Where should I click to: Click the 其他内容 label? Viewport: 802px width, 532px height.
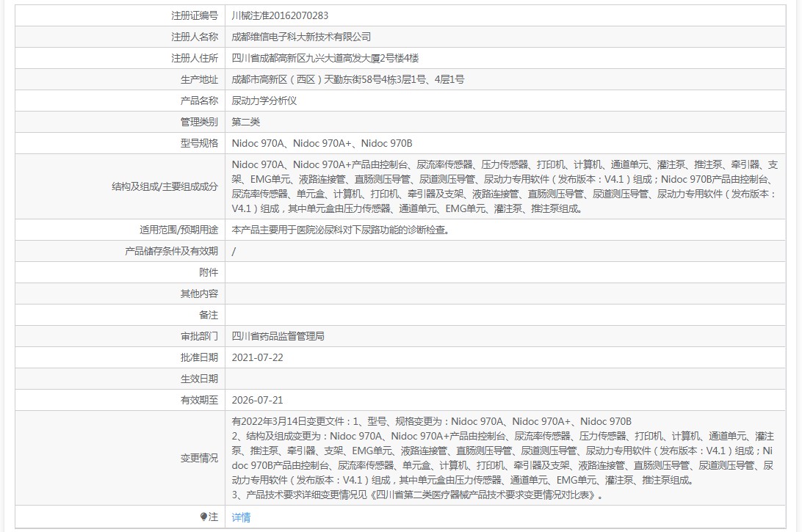tap(199, 294)
